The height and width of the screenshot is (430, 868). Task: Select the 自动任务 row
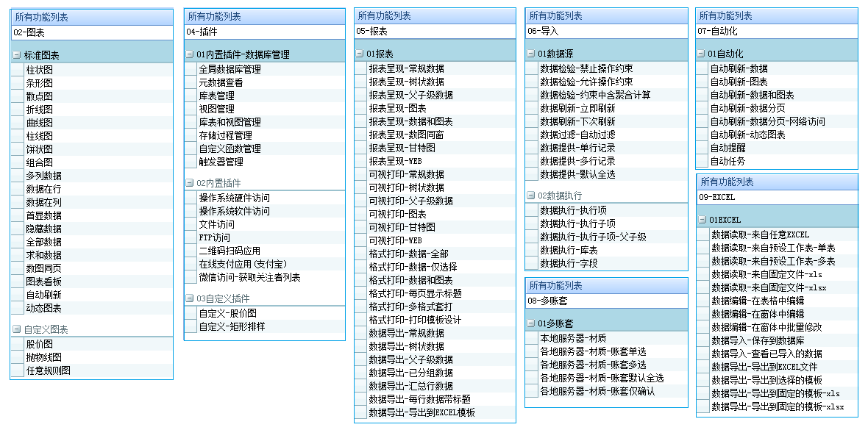pyautogui.click(x=777, y=162)
